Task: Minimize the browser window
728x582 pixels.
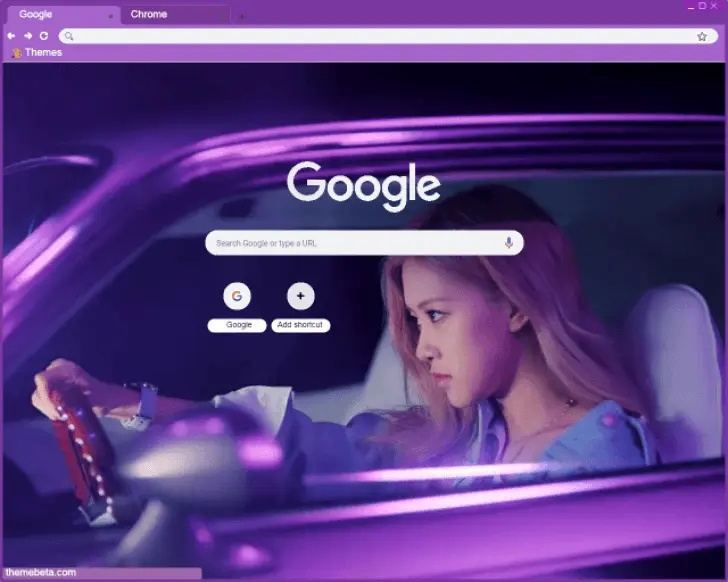Action: point(690,6)
